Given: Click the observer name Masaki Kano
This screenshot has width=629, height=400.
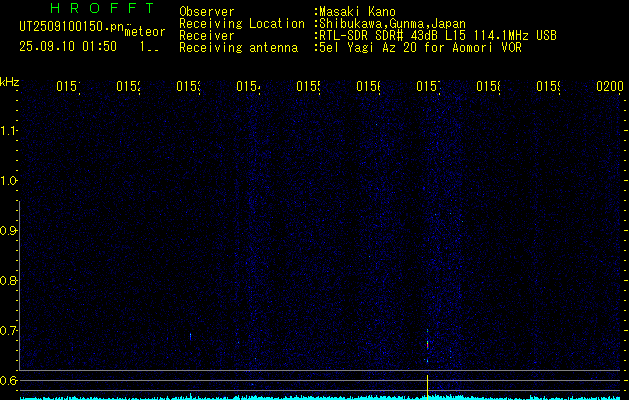Looking at the screenshot, I should click(355, 12).
